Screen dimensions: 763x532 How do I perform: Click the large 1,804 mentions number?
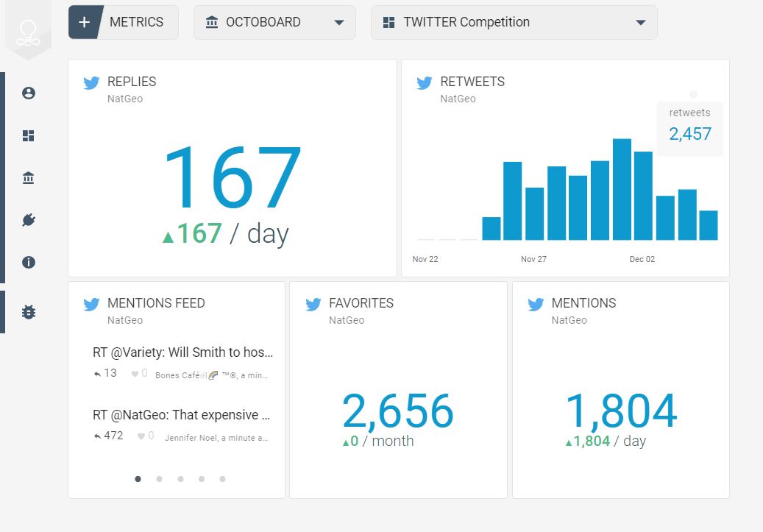pos(622,411)
